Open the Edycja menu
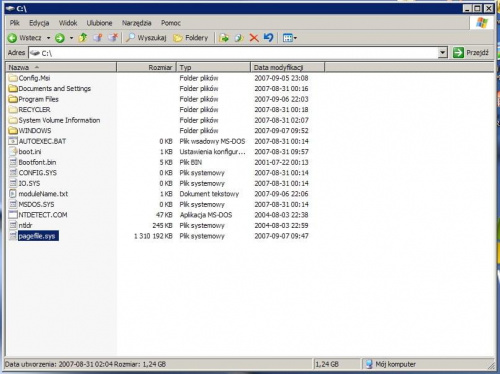 pyautogui.click(x=39, y=23)
